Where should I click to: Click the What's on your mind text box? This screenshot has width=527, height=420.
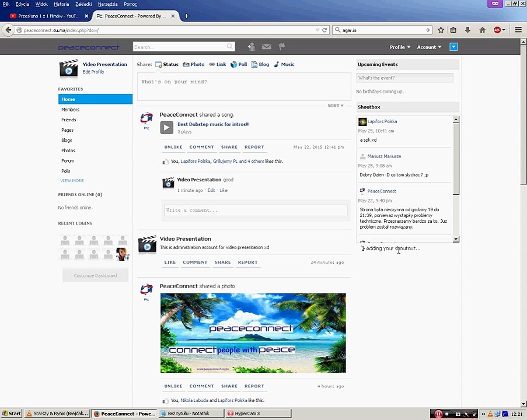point(244,87)
